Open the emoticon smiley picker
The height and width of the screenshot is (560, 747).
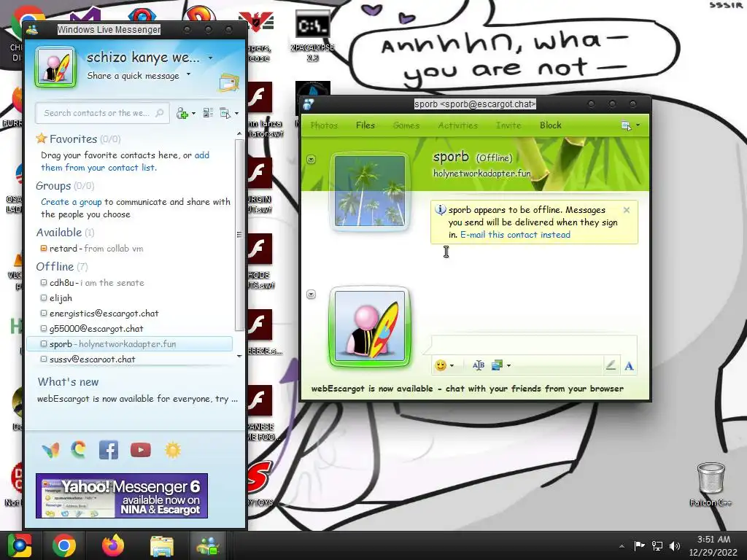coord(441,365)
